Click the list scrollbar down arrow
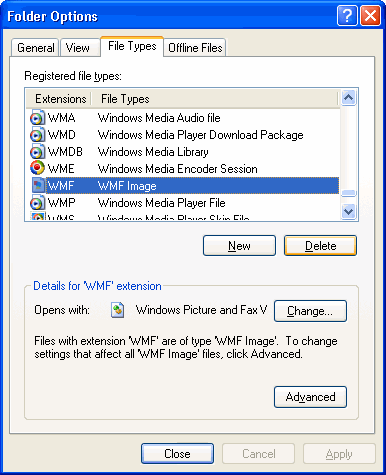The image size is (386, 475). [x=348, y=211]
